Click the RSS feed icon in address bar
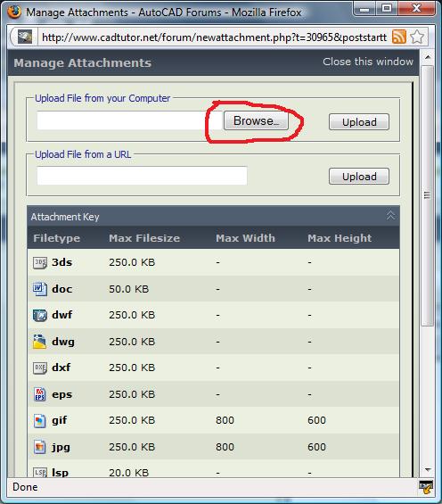 pos(399,37)
